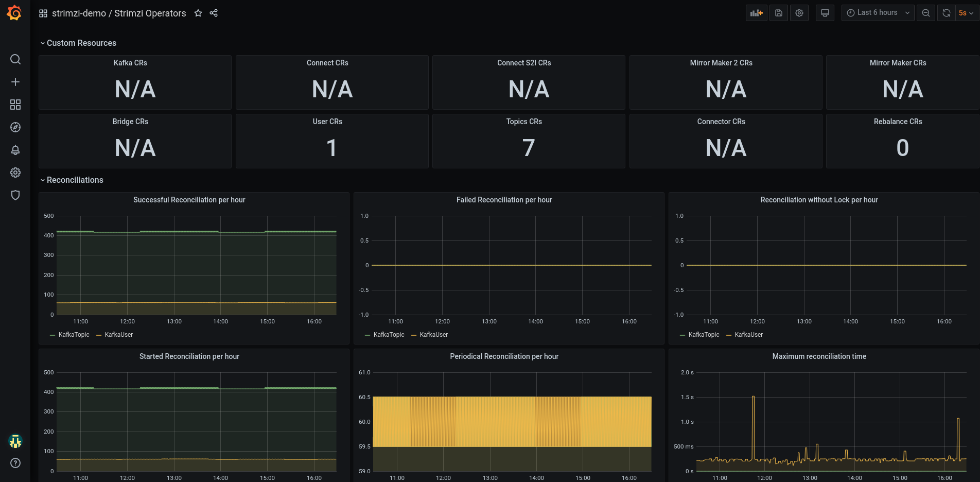Click KafkaTopic green color swatch, Successful Reconciliation legend
Screen dimensions: 980x482
(52, 335)
